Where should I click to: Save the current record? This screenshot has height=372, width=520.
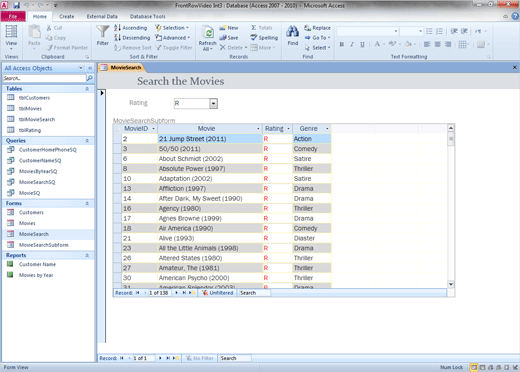pyautogui.click(x=229, y=38)
